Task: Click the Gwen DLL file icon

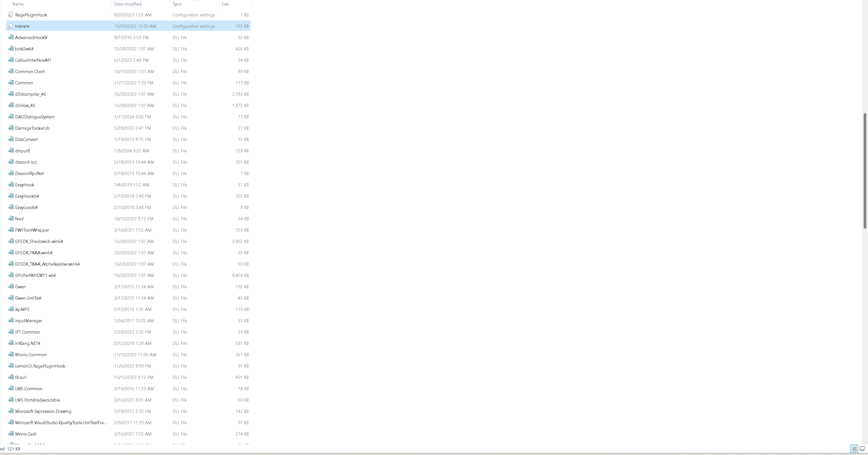Action: tap(10, 287)
